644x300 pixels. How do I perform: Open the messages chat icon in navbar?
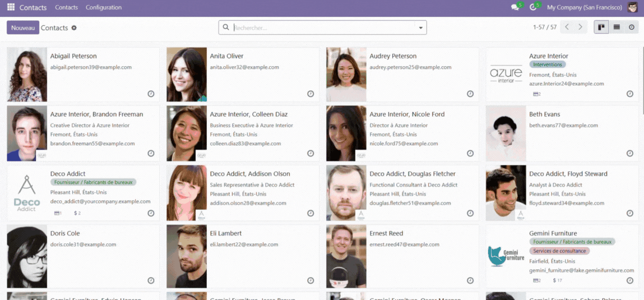pos(515,7)
